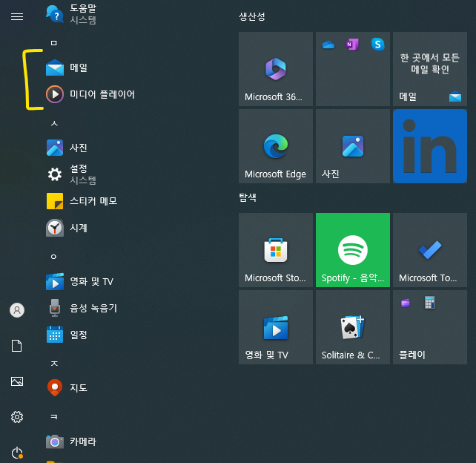Open Documents from the sidebar
Screen dimensions: 476x463
pos(17,346)
